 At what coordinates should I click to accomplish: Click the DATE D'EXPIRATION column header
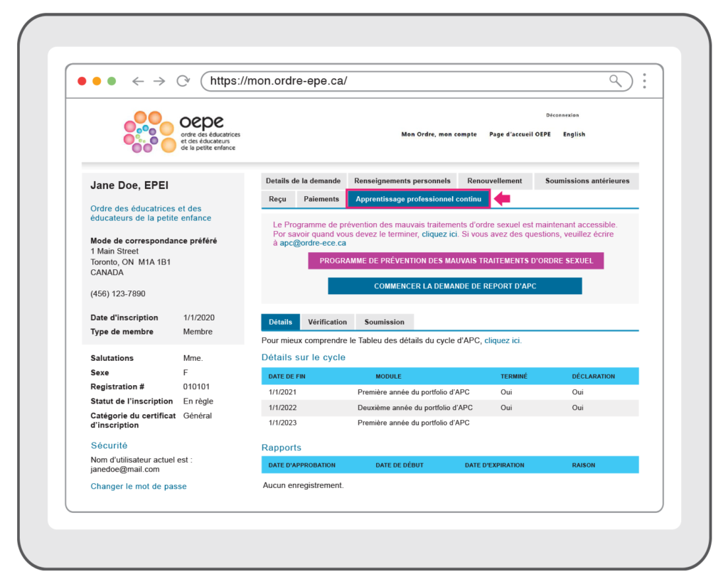[x=495, y=465]
